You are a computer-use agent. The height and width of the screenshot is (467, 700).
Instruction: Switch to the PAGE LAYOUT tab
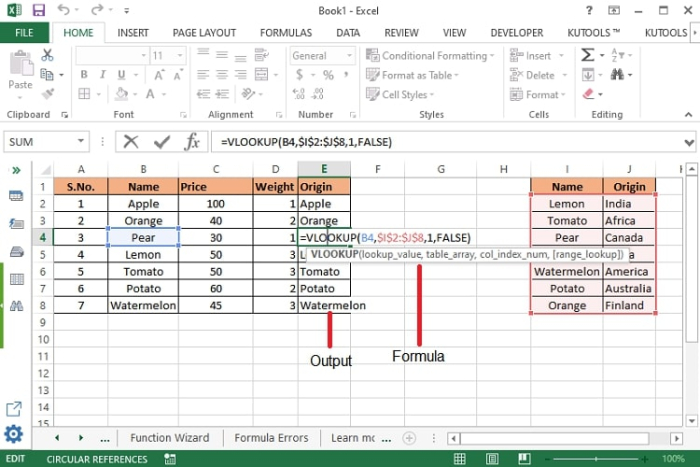[204, 33]
